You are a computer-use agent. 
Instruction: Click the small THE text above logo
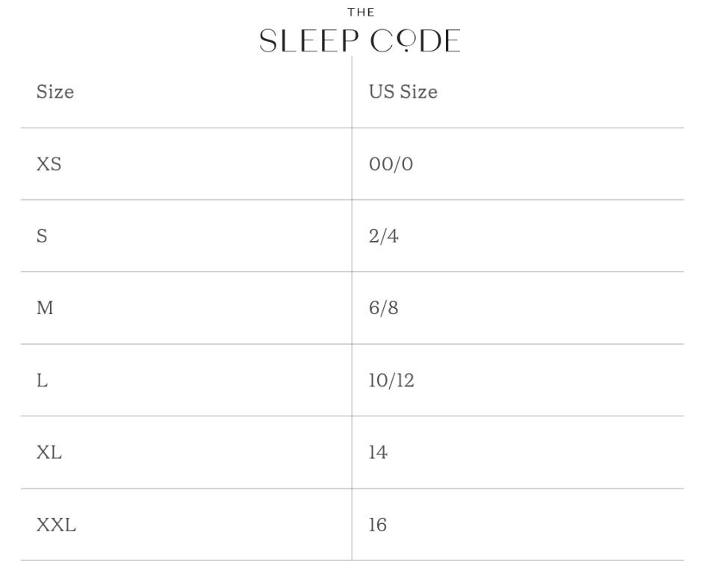tap(361, 12)
